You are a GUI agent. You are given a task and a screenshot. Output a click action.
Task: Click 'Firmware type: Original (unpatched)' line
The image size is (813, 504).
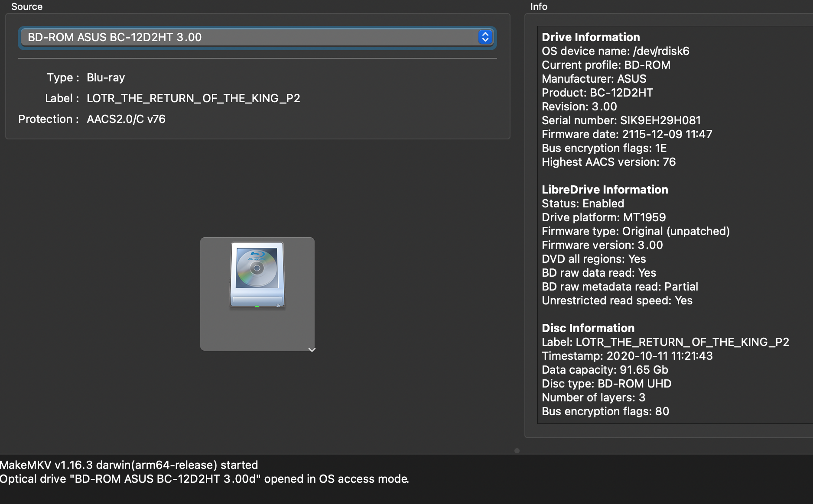(x=636, y=231)
